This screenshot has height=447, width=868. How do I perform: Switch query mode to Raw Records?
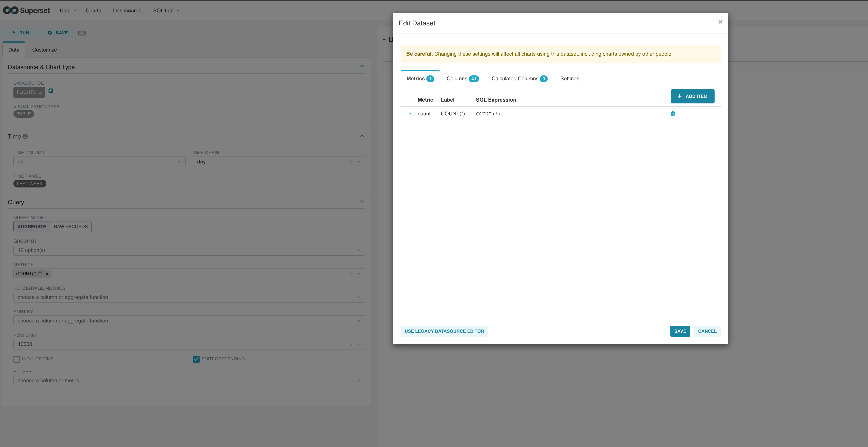click(x=71, y=226)
